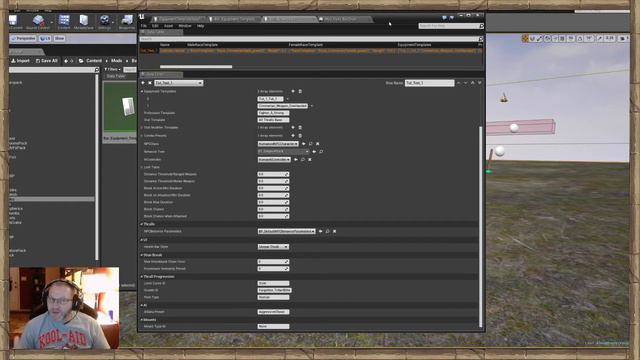Viewport: 640px width, 360px height.
Task: Use selected asset arrow for AI Controller
Action: [296, 160]
